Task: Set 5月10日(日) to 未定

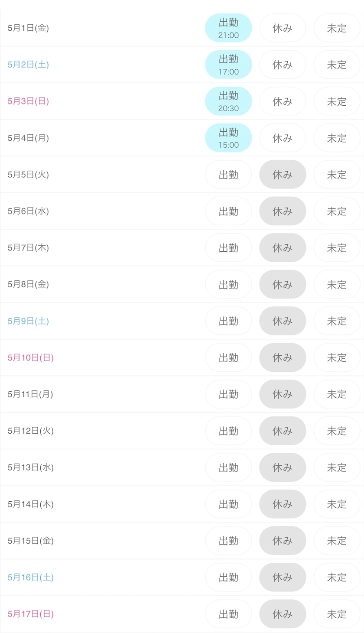Action: click(x=337, y=358)
